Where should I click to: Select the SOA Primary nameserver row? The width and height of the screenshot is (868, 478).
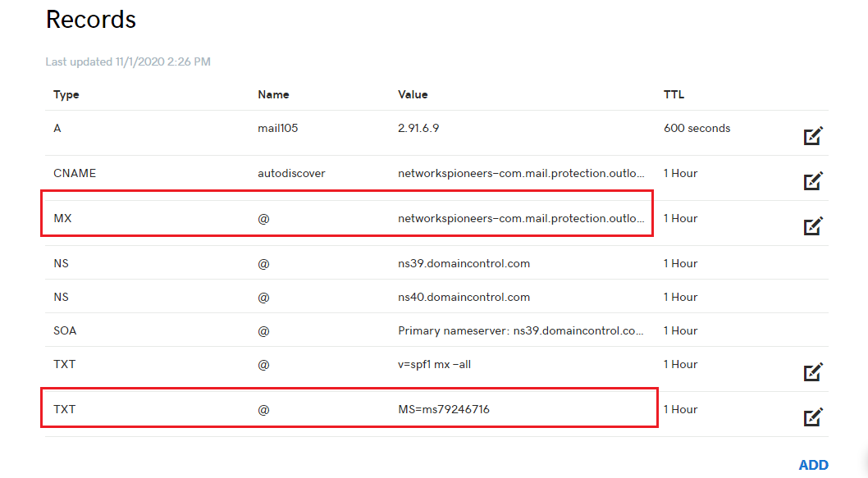(x=436, y=330)
